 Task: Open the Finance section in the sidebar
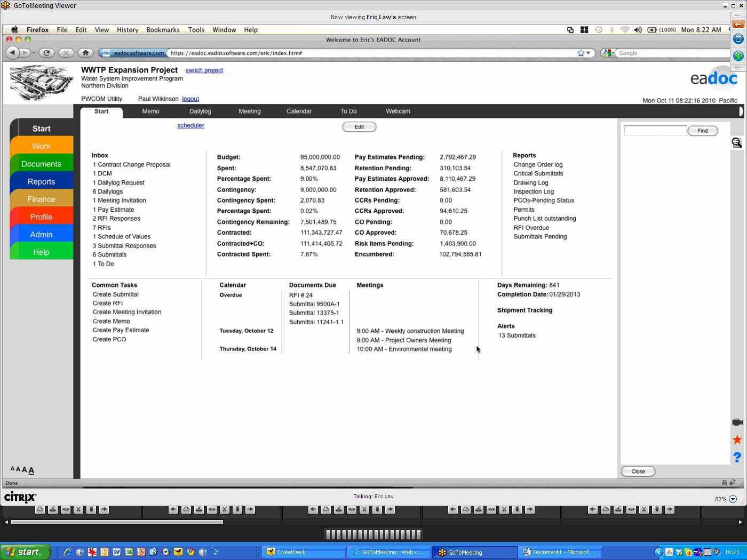[41, 199]
